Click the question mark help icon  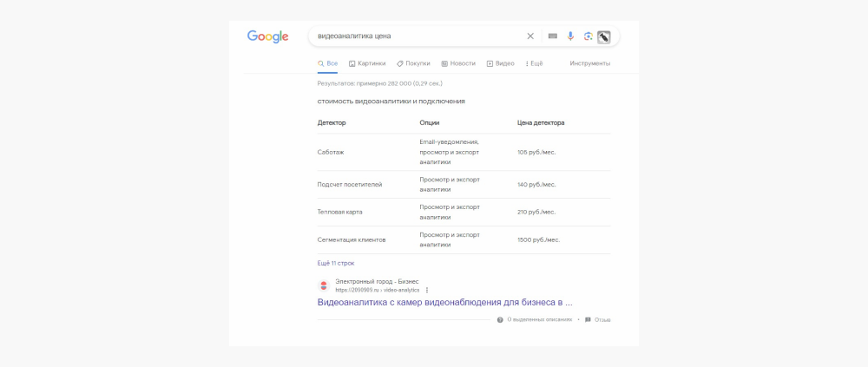pos(500,319)
